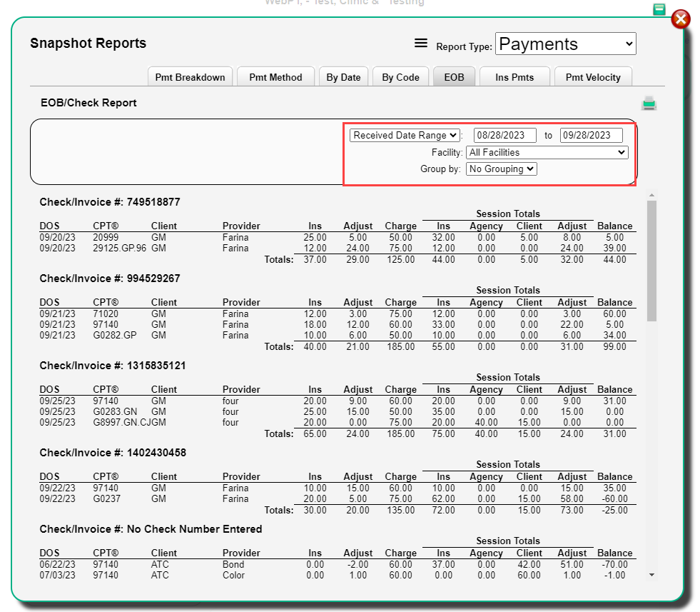Screen dimensions: 700x612
Task: Click the vertical scrollbar thumb
Action: click(x=651, y=261)
